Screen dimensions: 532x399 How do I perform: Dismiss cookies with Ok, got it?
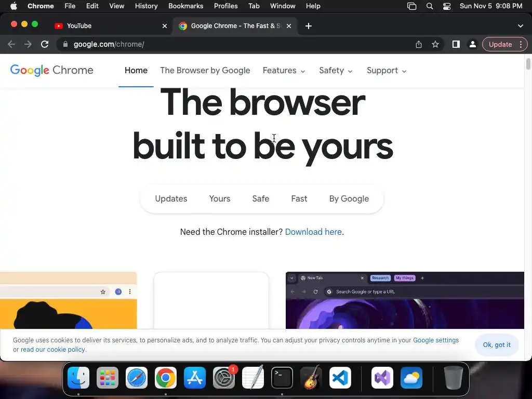pos(497,345)
